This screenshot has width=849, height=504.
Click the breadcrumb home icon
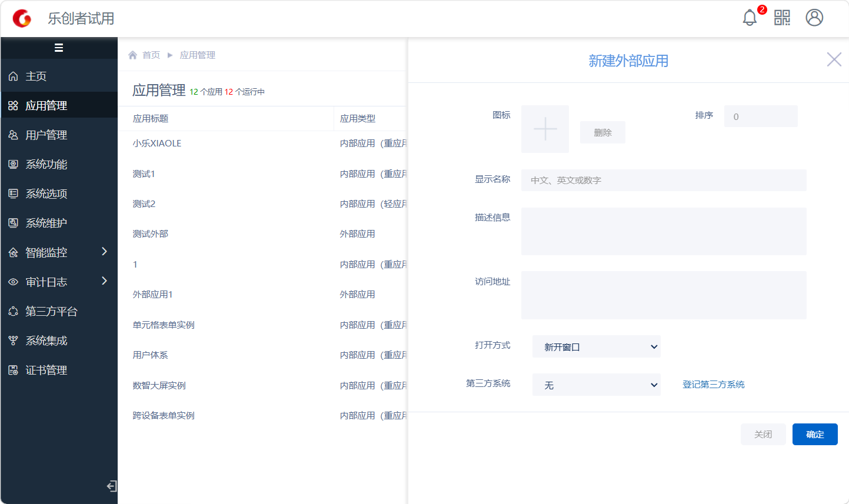[133, 55]
